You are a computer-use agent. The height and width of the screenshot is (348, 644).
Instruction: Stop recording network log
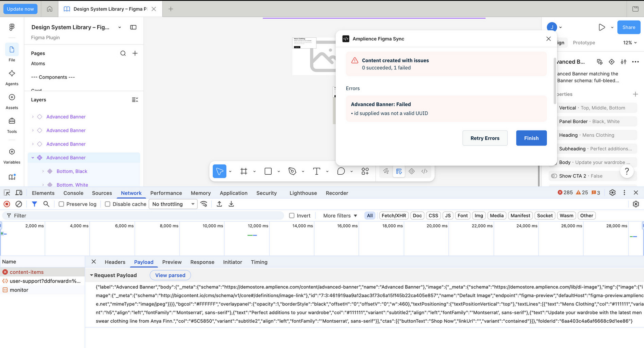pyautogui.click(x=7, y=204)
